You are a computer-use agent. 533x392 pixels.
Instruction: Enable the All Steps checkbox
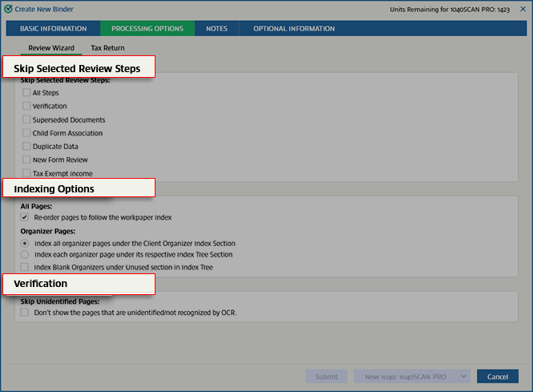tap(26, 93)
